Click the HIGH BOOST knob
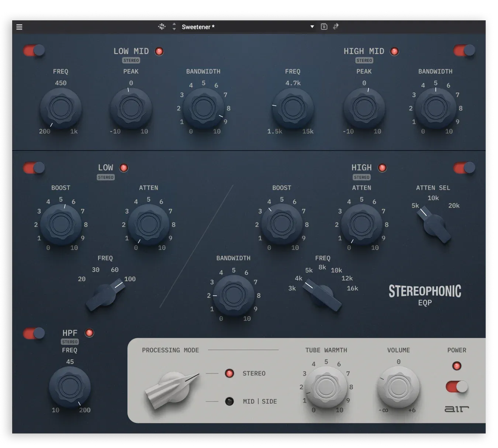The width and height of the screenshot is (498, 448). (x=281, y=224)
